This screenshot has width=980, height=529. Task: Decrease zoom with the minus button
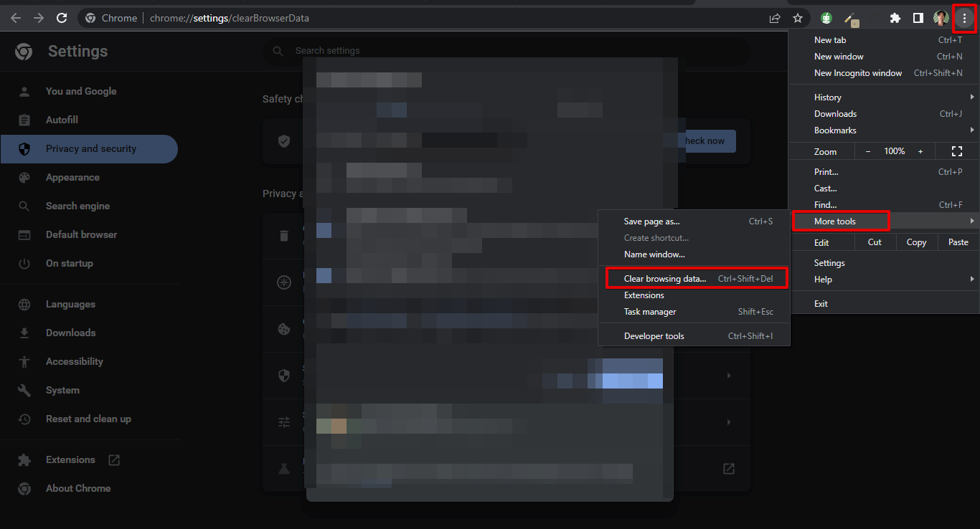[x=868, y=151]
